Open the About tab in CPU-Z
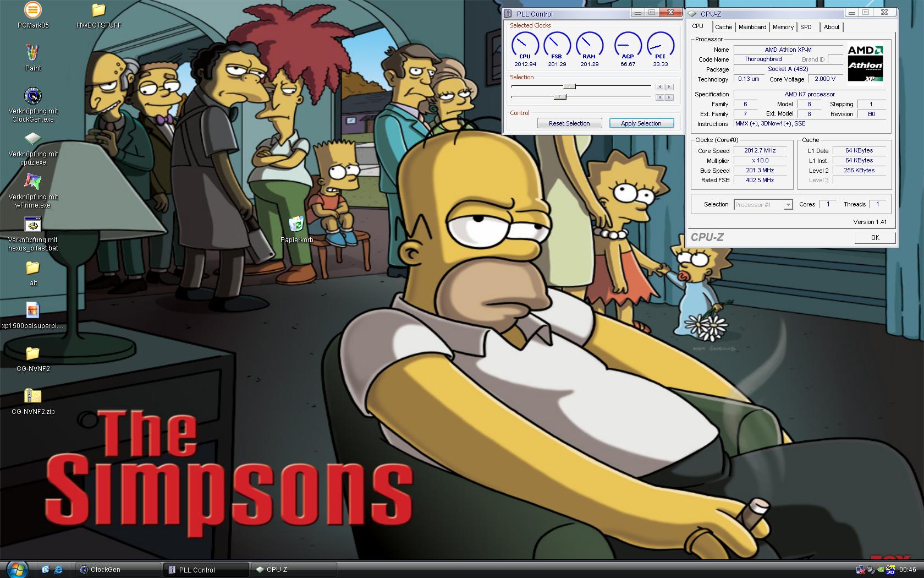Screen dimensions: 924x578 click(832, 27)
